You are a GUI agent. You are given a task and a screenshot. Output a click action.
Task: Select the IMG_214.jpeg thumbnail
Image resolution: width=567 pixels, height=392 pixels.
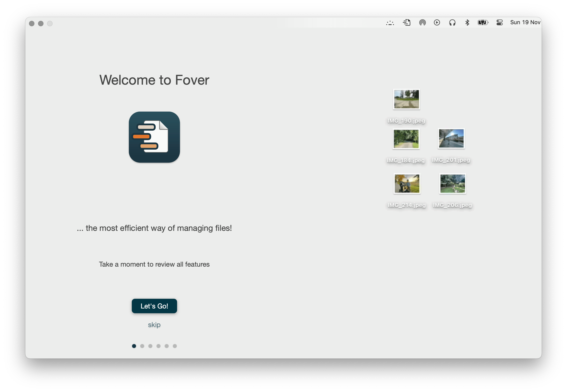point(407,184)
